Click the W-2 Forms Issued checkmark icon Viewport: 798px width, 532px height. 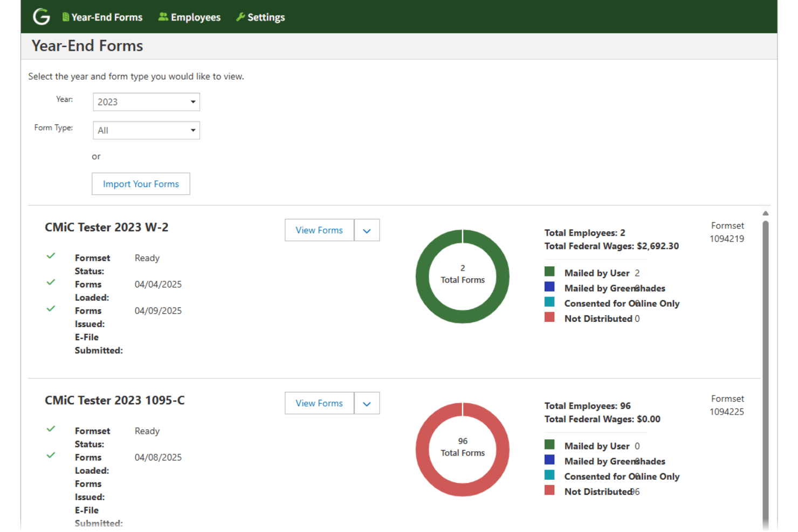[51, 308]
